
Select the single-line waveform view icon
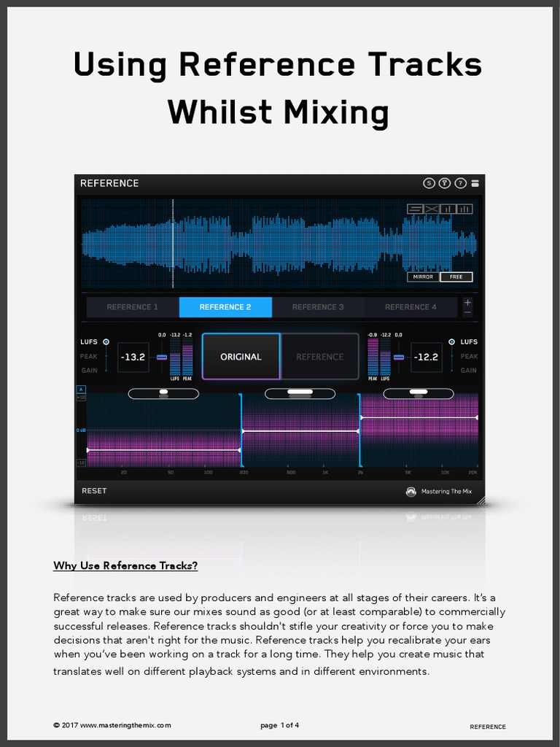click(x=415, y=209)
